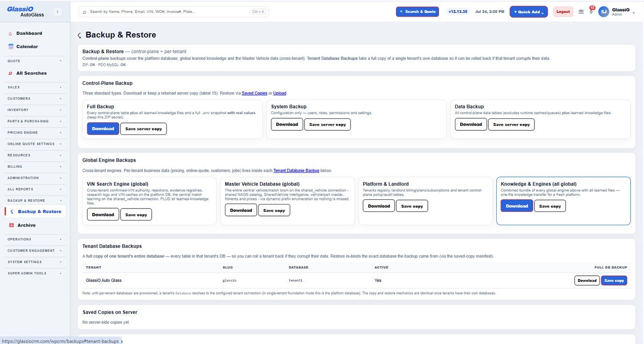Click the v12.13.35 version badge
This screenshot has height=344, width=644.
pos(458,12)
